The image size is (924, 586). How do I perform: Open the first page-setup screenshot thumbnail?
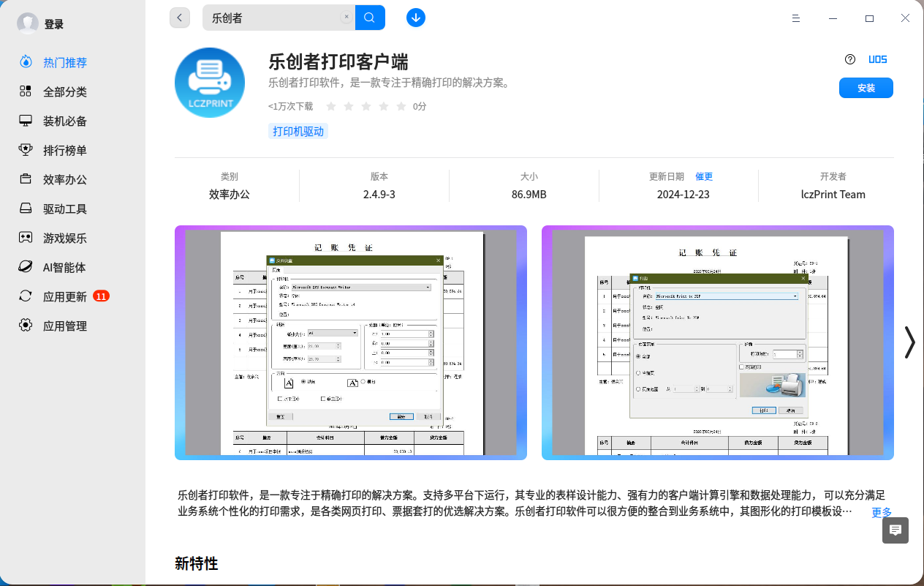pos(351,342)
